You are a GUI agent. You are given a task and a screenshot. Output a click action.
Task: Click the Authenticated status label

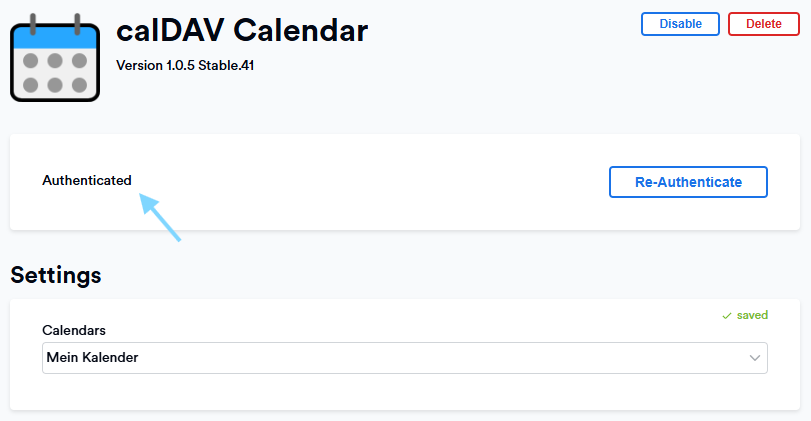87,181
